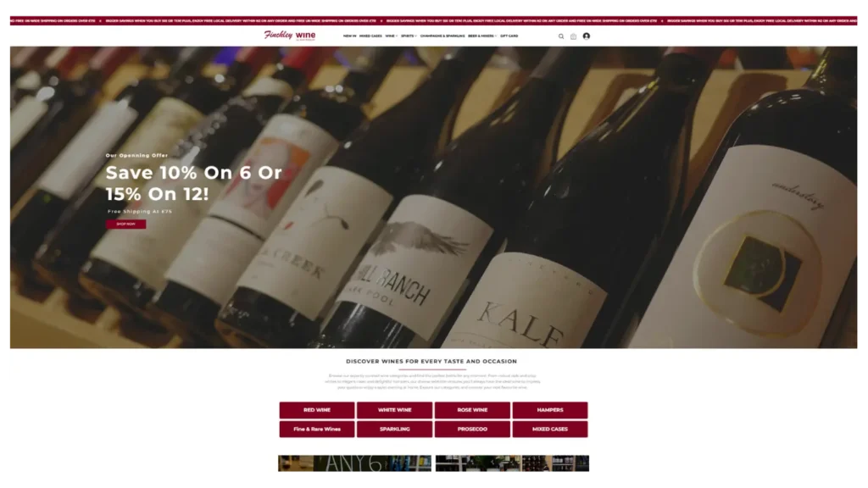The height and width of the screenshot is (488, 868).
Task: Click the top promotional announcement banner
Action: coord(434,20)
